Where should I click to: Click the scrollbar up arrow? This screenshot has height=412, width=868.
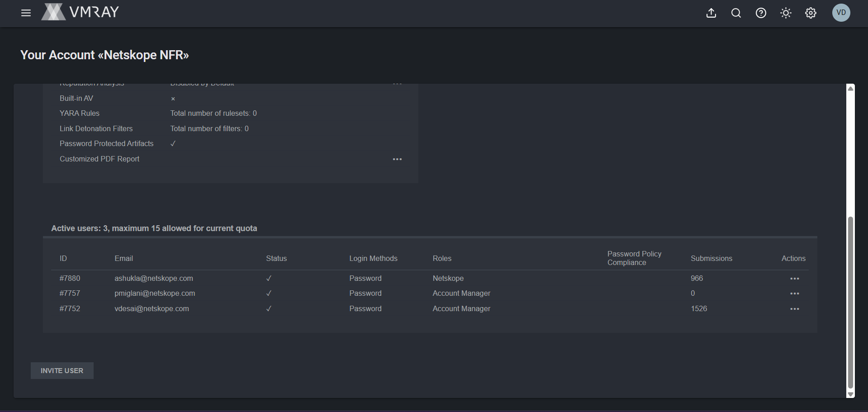pyautogui.click(x=850, y=89)
